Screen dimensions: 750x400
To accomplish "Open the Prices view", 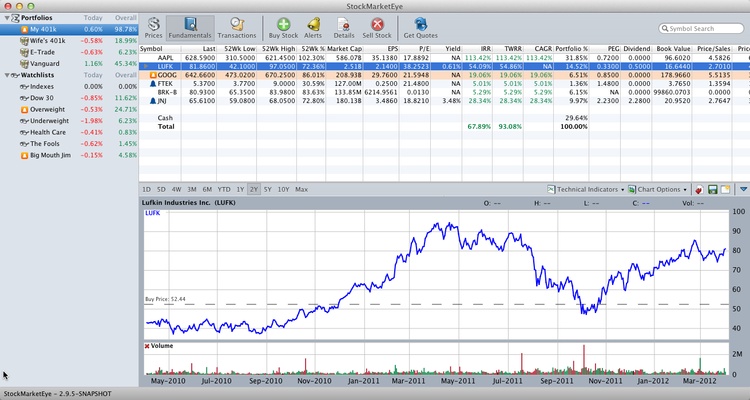I will pos(154,28).
